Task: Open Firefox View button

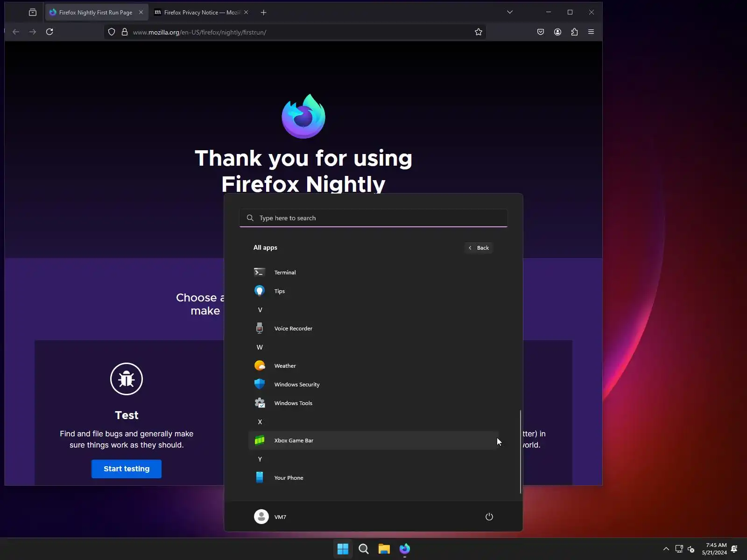Action: click(x=32, y=12)
